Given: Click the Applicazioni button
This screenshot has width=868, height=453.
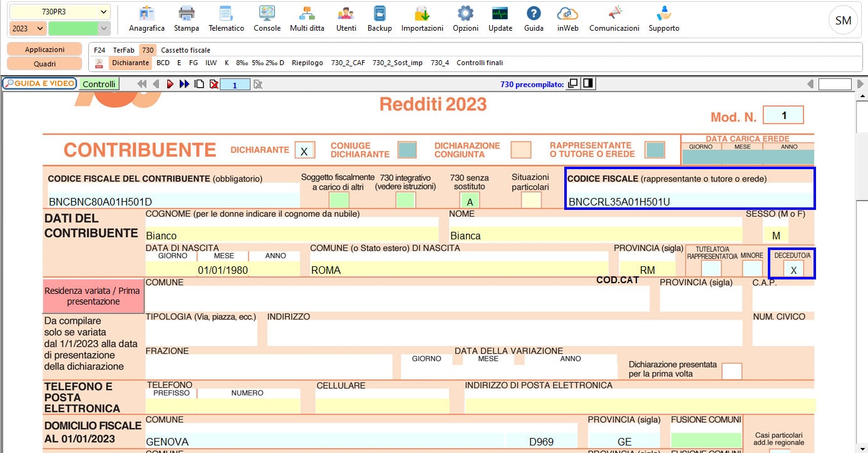Looking at the screenshot, I should pos(44,49).
